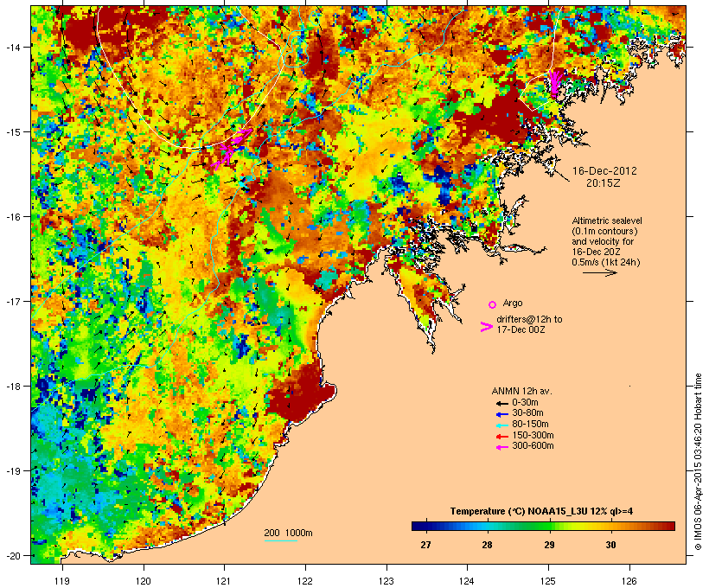The height and width of the screenshot is (588, 709).
Task: Click the dark blue end of colorbar
Action: coord(419,526)
